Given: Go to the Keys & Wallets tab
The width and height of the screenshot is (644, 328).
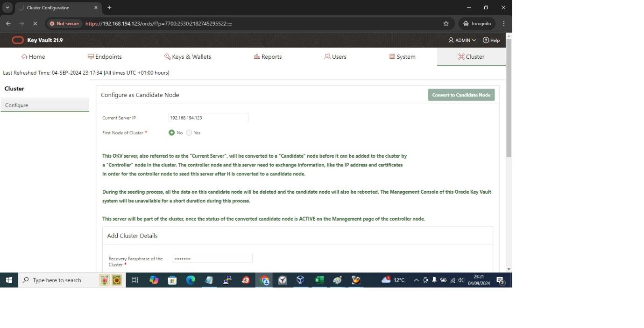Looking at the screenshot, I should [188, 56].
